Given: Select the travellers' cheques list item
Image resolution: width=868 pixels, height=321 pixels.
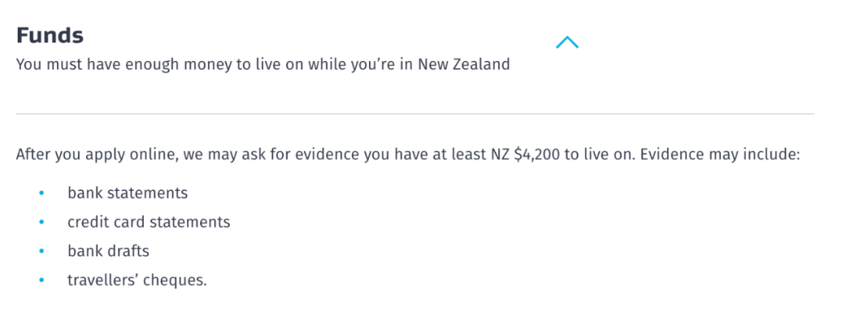Looking at the screenshot, I should (137, 280).
